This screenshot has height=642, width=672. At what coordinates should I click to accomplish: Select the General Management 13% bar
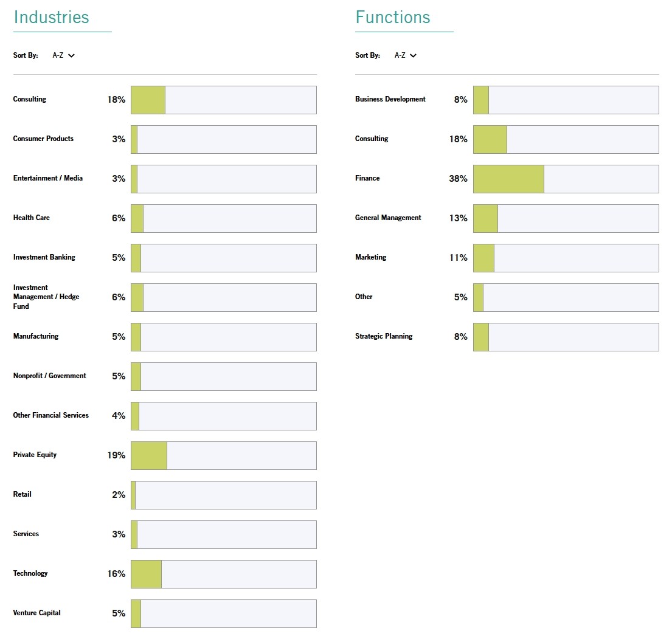tap(566, 218)
